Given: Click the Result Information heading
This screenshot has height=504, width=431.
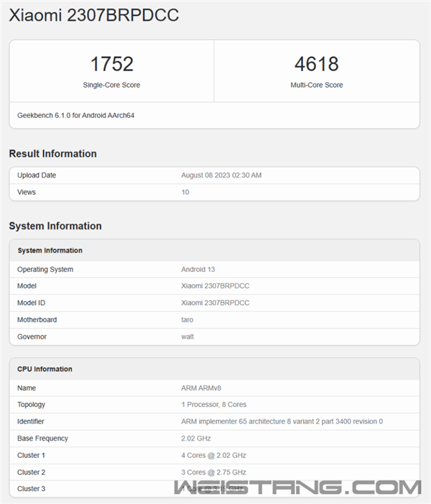Looking at the screenshot, I should (x=52, y=153).
